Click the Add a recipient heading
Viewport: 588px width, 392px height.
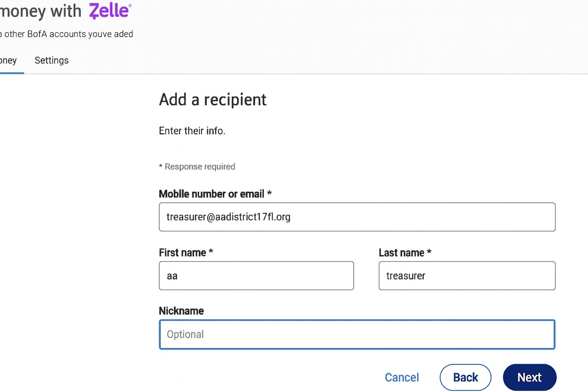[212, 100]
